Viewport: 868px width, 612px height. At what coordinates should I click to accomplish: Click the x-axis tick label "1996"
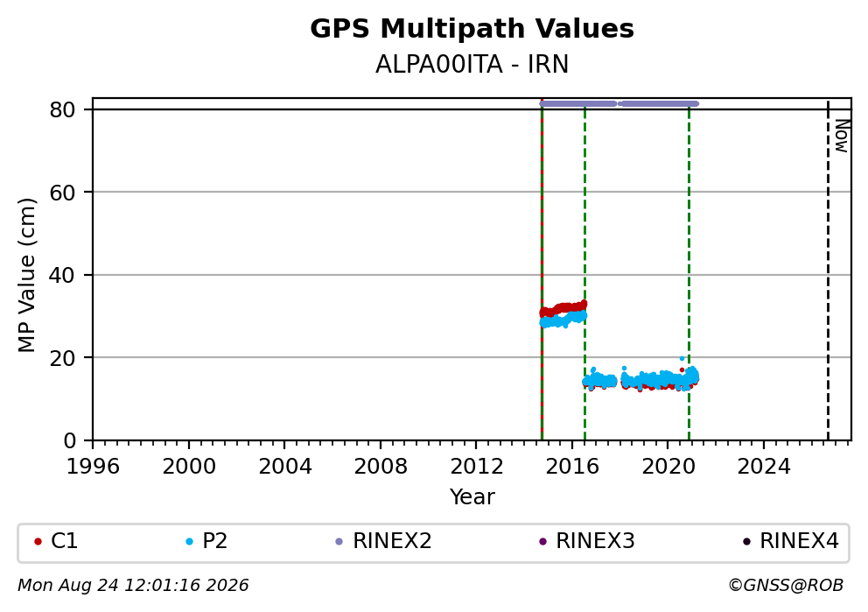coord(93,467)
